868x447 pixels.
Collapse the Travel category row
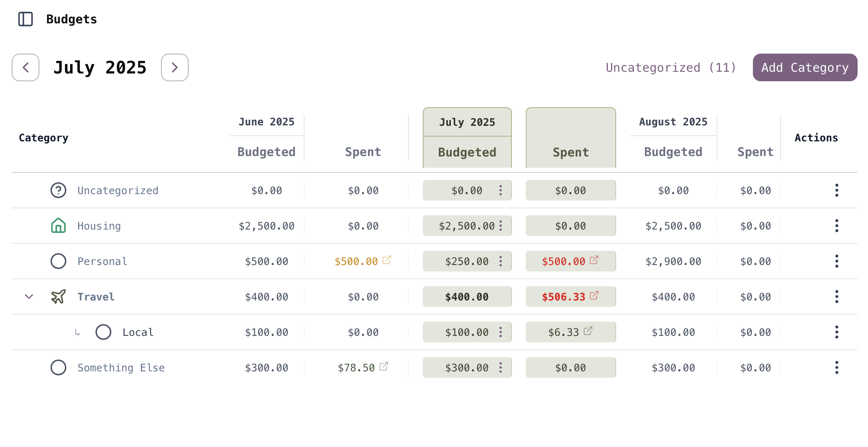[29, 297]
